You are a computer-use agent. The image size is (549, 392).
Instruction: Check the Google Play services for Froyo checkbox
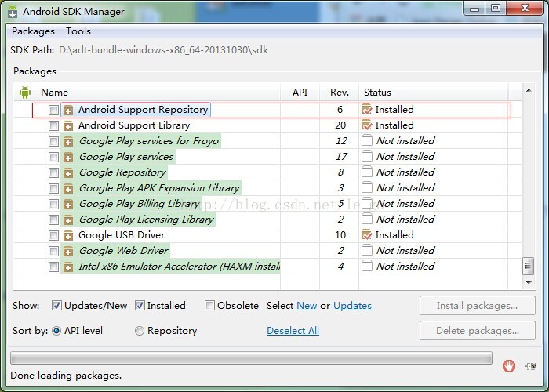[x=53, y=141]
